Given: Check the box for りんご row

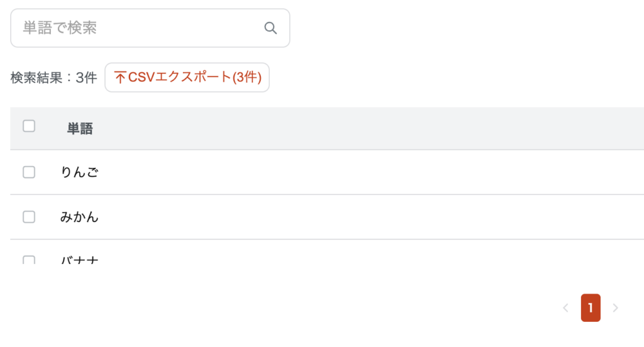Looking at the screenshot, I should pyautogui.click(x=29, y=172).
